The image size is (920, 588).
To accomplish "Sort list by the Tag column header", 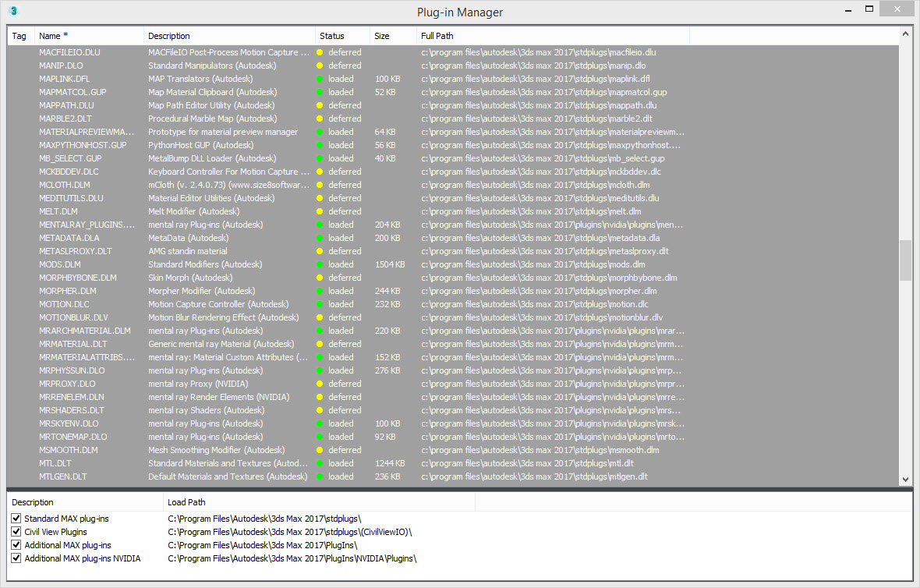I will 21,36.
